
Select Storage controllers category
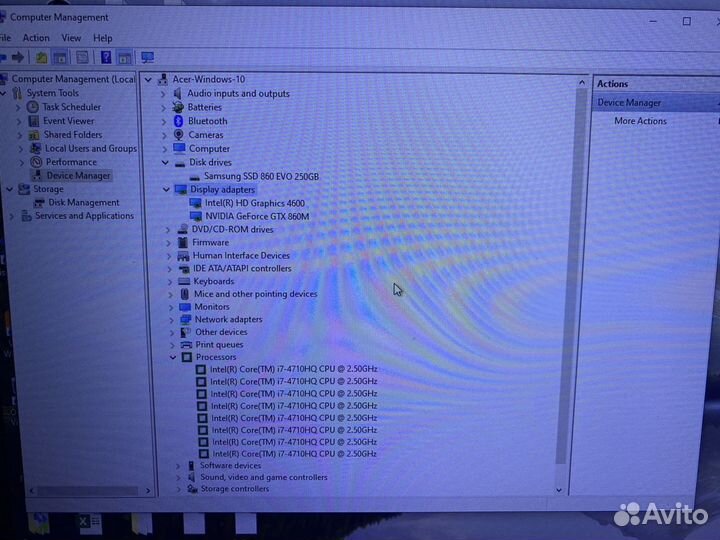(235, 489)
